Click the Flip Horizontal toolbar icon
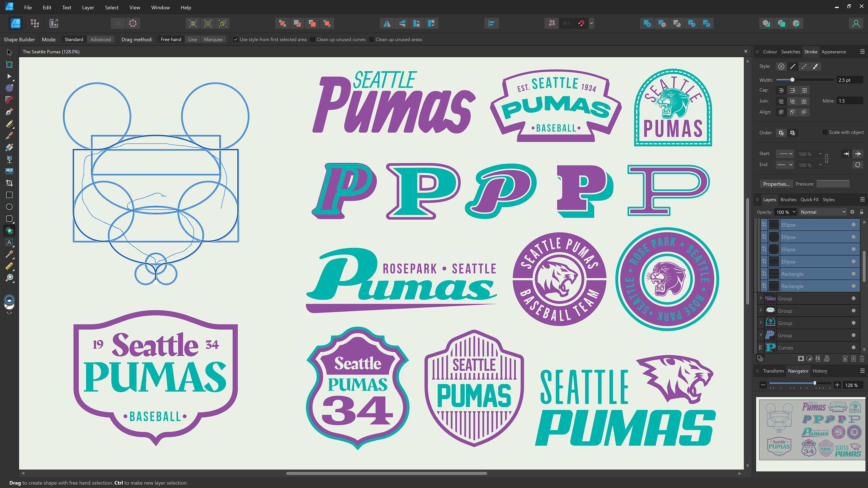The height and width of the screenshot is (488, 868). (x=387, y=23)
